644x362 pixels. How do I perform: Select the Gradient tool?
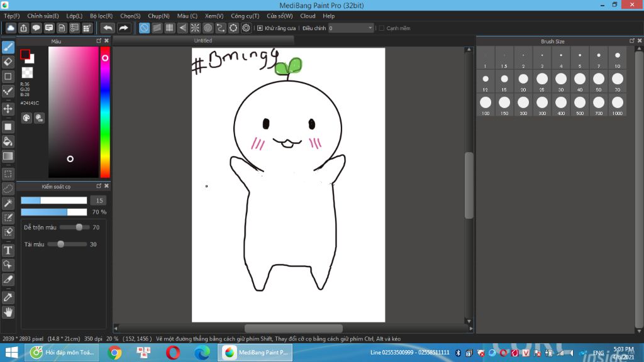(8, 156)
